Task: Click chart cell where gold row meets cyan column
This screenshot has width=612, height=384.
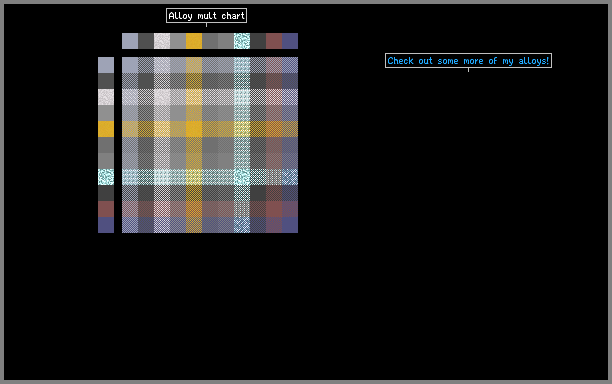Action: [242, 129]
